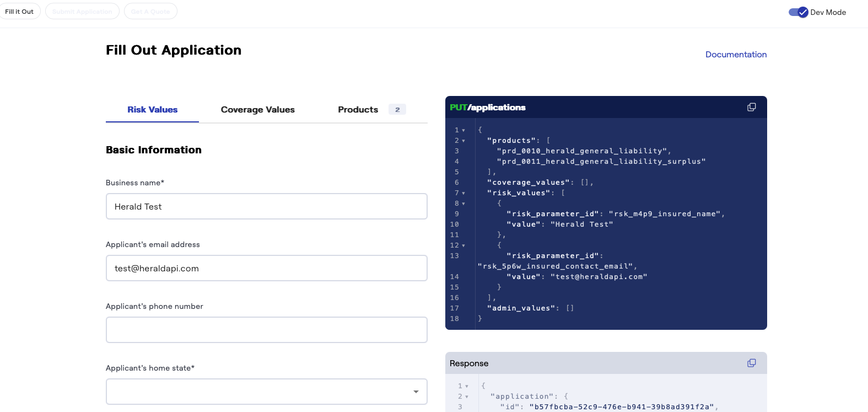Viewport: 868px width, 412px height.
Task: Open the Applicant's home state dropdown
Action: point(267,392)
